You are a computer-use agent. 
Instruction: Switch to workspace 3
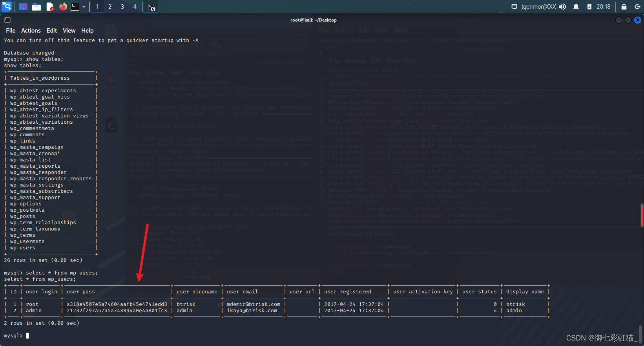122,7
